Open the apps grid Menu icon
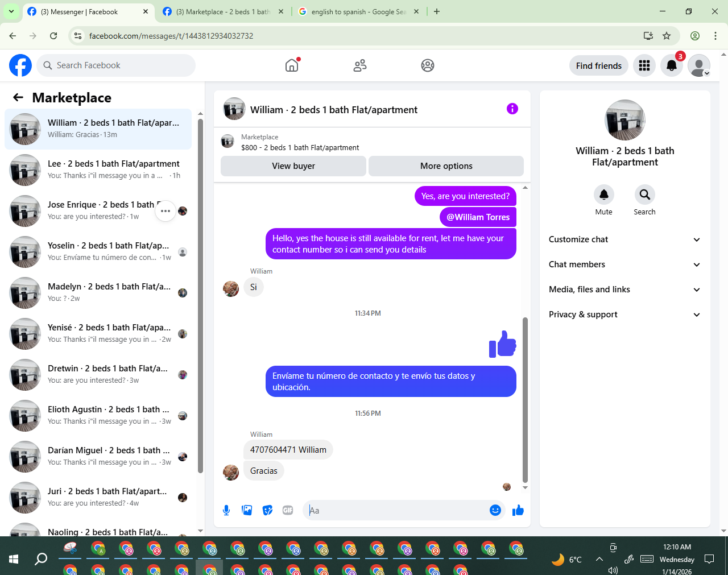728x575 pixels. coord(644,65)
